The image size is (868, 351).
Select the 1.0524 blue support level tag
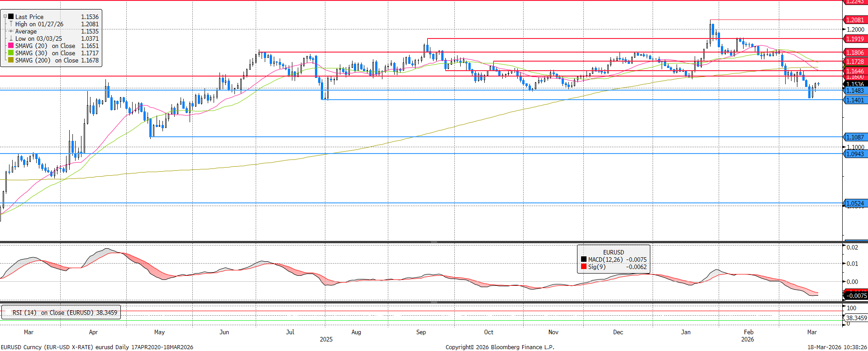click(854, 203)
